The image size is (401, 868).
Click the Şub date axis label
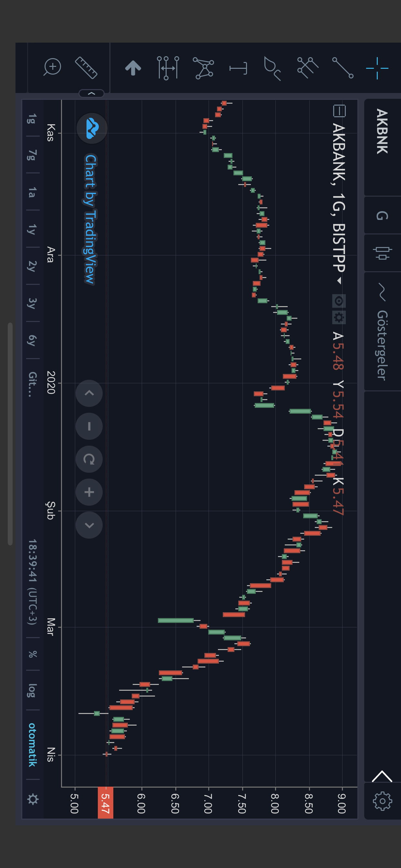(x=51, y=511)
